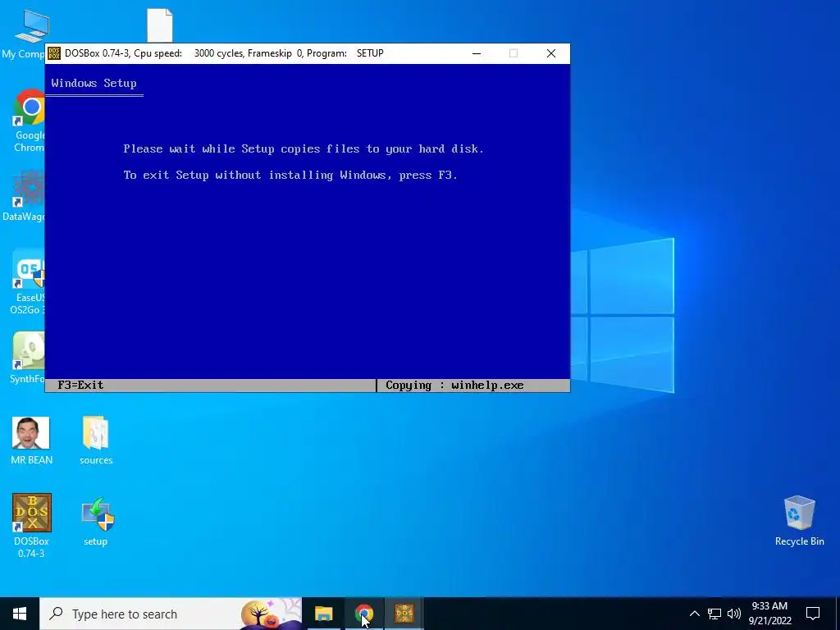Image resolution: width=840 pixels, height=630 pixels.
Task: Click the 'press F3' exit instruction line
Action: (290, 176)
